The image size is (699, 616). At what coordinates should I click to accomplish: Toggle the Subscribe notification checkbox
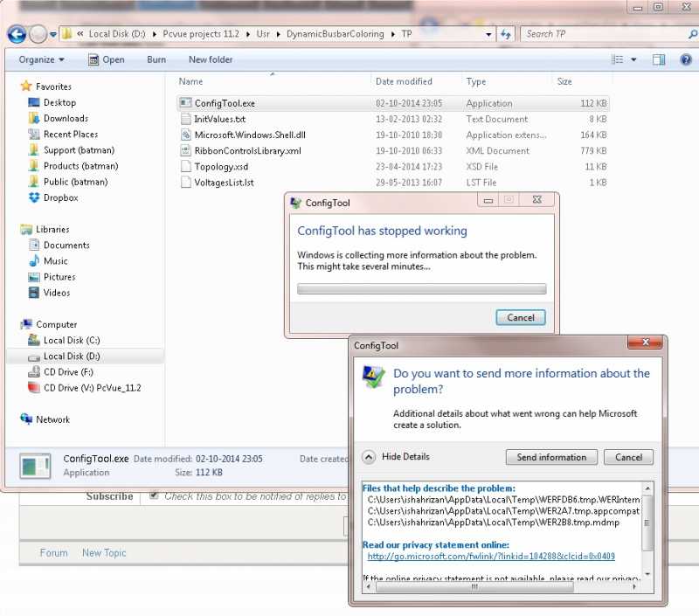pos(154,495)
